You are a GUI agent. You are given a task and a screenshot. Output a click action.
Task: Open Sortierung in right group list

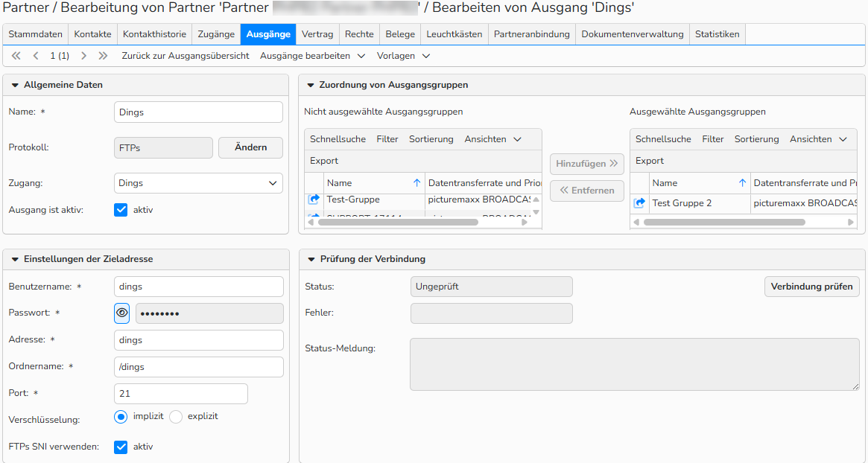pyautogui.click(x=756, y=139)
